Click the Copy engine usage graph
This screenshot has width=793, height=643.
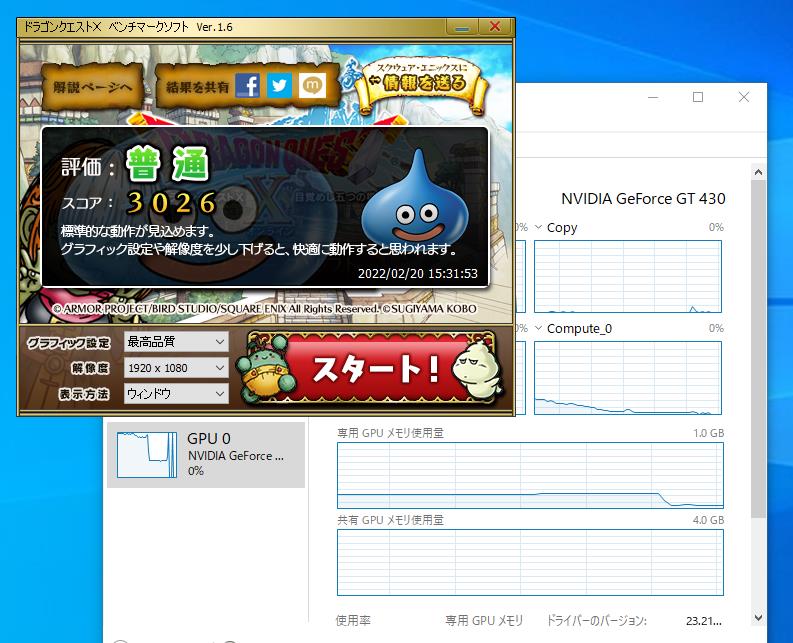pyautogui.click(x=628, y=276)
